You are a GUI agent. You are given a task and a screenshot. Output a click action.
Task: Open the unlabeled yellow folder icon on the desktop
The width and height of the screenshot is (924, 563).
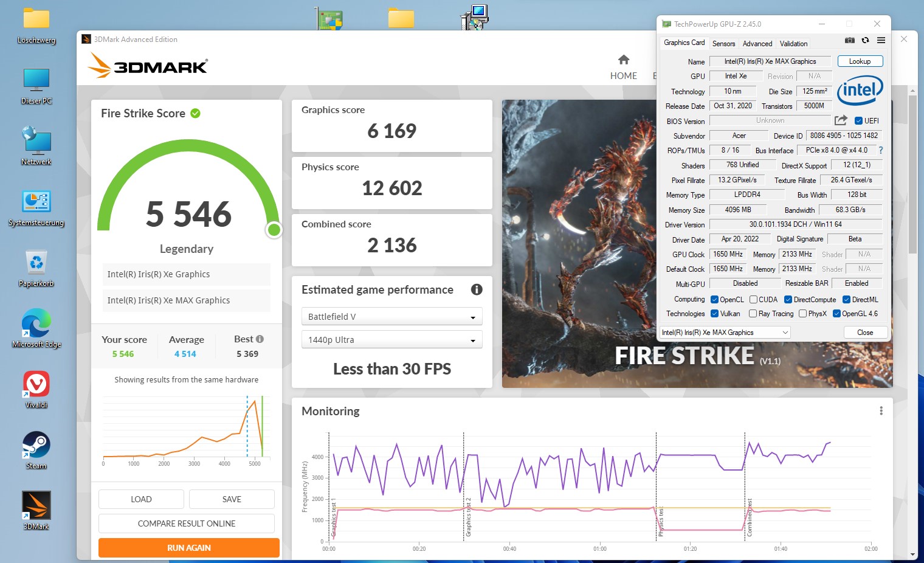[x=401, y=18]
